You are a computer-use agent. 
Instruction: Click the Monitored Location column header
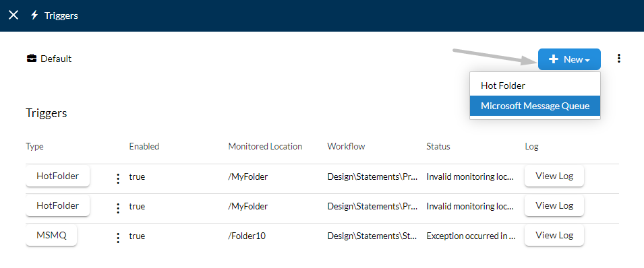pyautogui.click(x=265, y=147)
